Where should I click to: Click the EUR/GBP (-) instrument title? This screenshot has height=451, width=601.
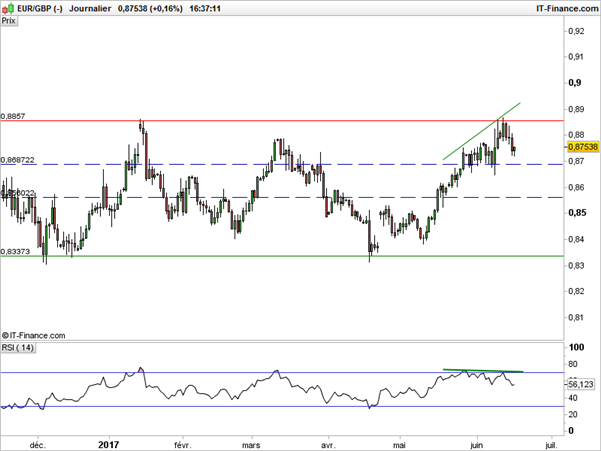[x=40, y=8]
